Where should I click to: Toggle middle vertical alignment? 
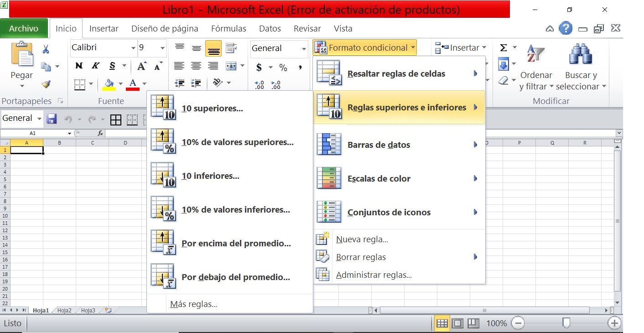pos(197,48)
